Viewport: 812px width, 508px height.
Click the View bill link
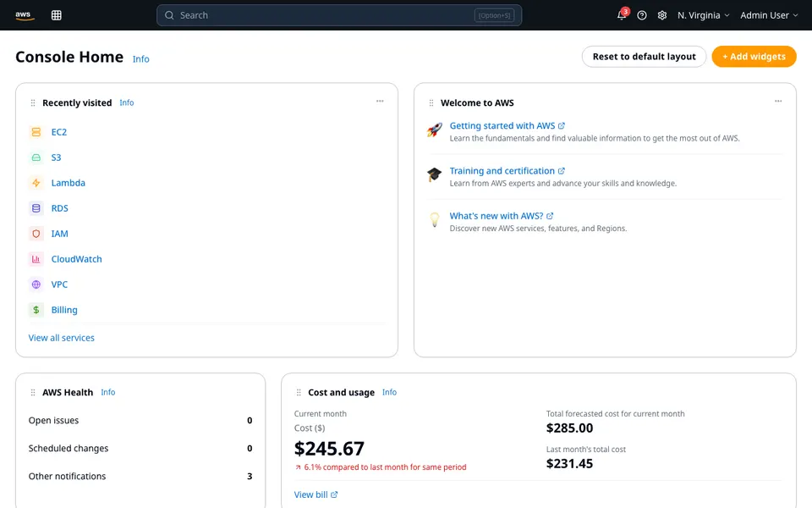(310, 494)
